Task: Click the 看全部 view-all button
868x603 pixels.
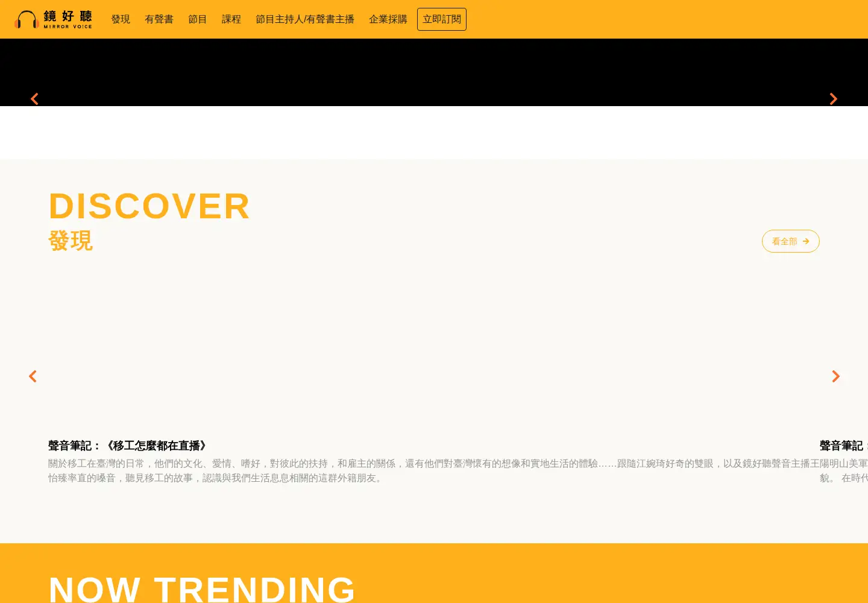Action: 791,241
